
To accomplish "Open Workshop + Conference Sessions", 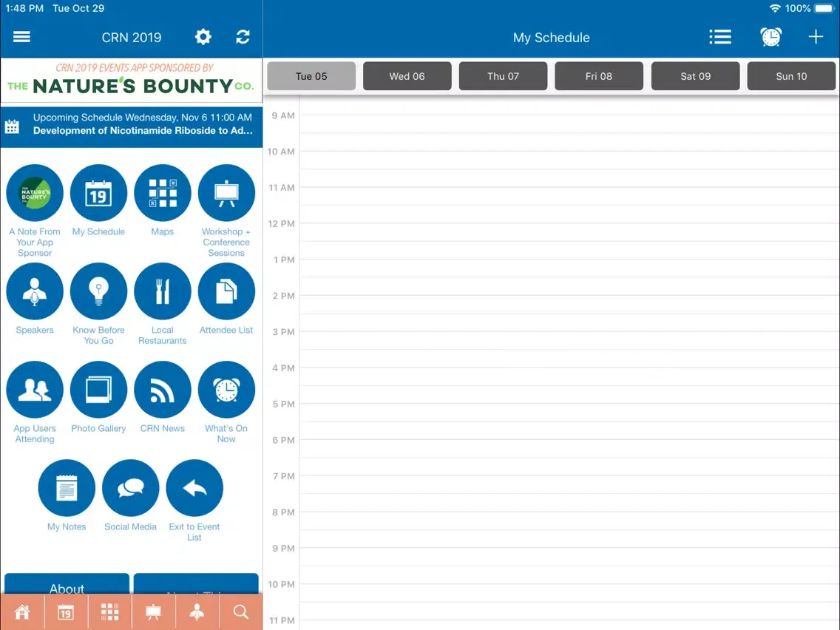I will [x=226, y=193].
